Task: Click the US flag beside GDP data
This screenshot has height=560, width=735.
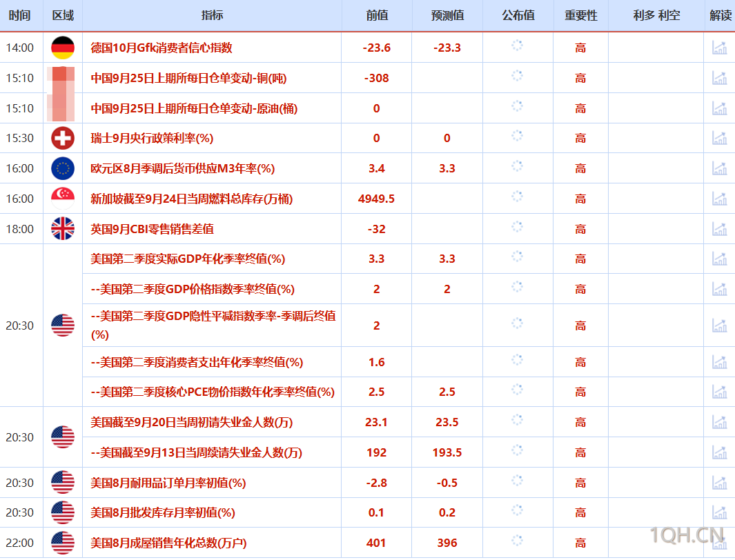Action: coord(62,325)
